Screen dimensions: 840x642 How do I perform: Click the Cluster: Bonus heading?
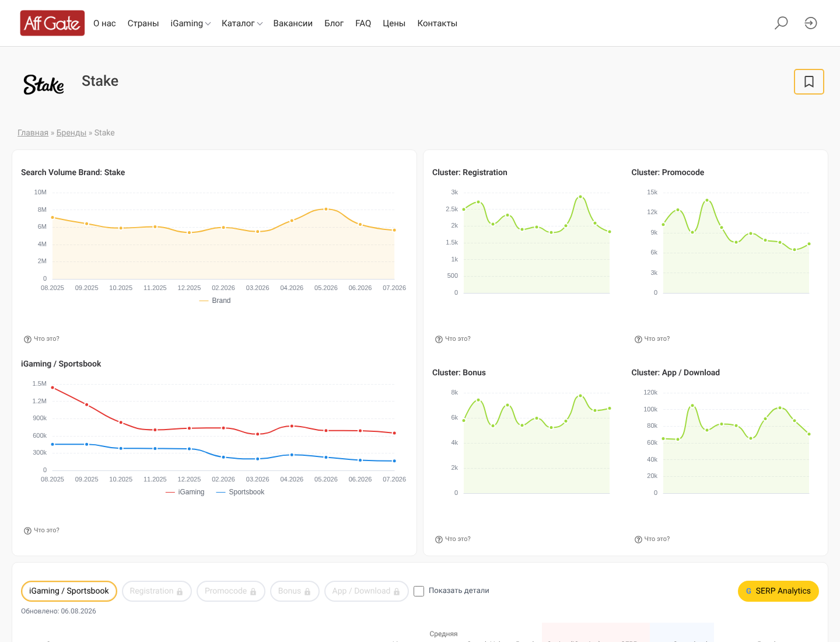[459, 372]
